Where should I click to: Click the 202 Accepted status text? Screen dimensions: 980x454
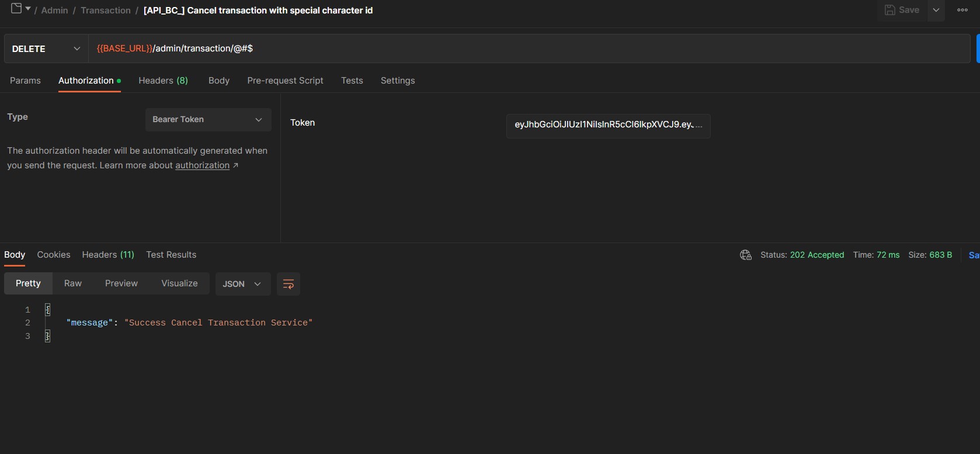point(817,255)
